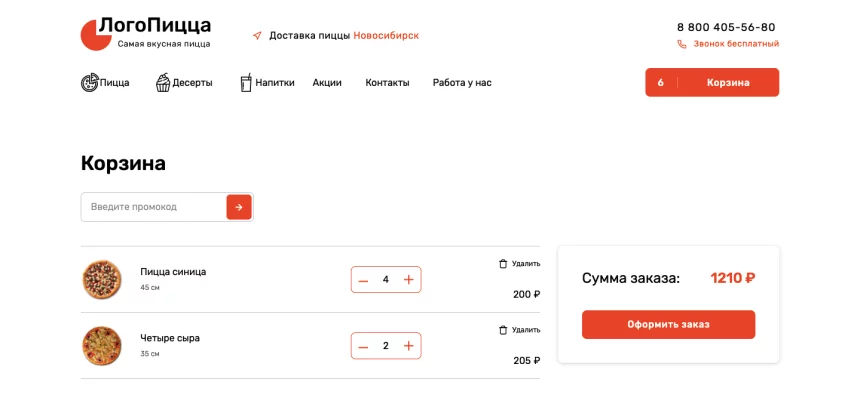Decrease quantity of Пицца синица
This screenshot has width=860, height=401.
pyautogui.click(x=363, y=280)
